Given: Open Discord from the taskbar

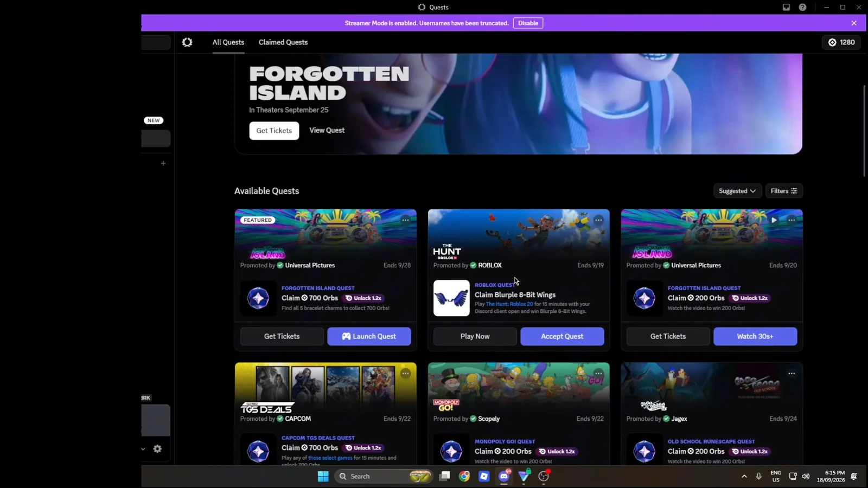Looking at the screenshot, I should [505, 476].
